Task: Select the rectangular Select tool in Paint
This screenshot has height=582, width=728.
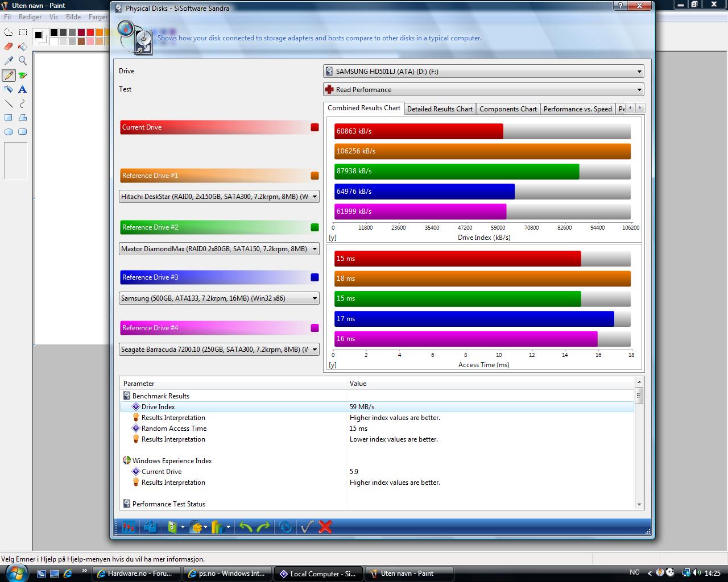Action: pos(23,32)
